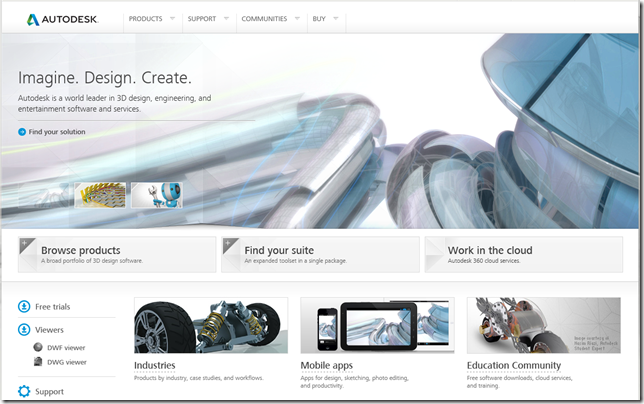The image size is (644, 404).
Task: Click the Browse products banner
Action: point(117,254)
